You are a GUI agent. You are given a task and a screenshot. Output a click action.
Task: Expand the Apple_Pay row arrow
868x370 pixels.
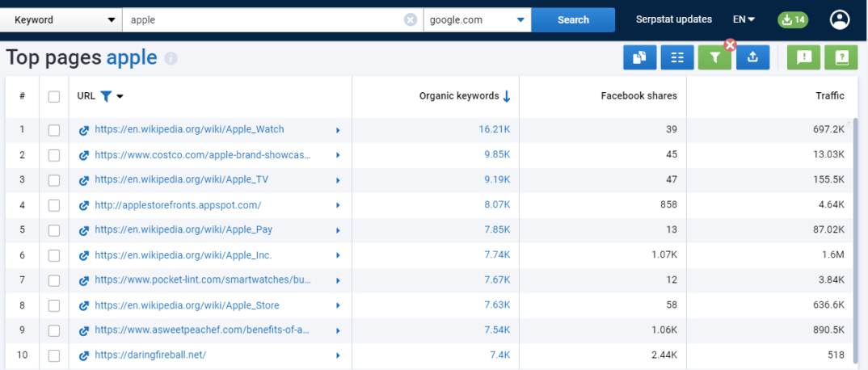click(338, 230)
